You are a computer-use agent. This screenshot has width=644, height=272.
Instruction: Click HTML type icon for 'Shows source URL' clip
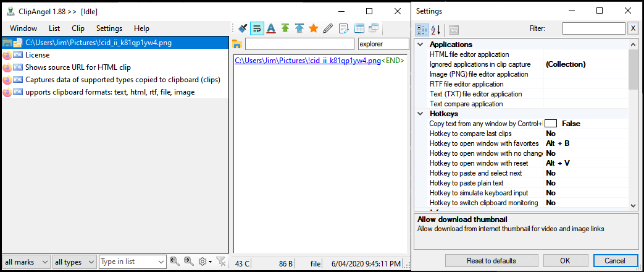coord(18,67)
